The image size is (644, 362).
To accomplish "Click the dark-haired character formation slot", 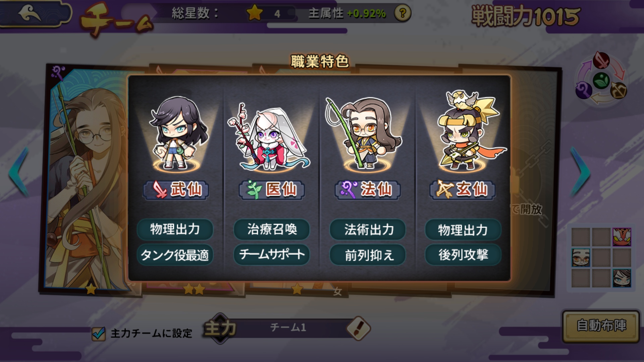I will [622, 278].
